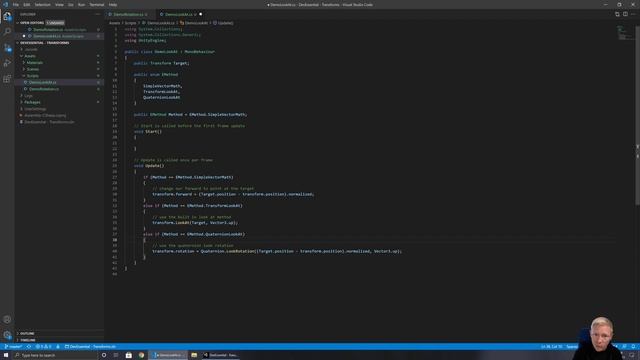This screenshot has height=360, width=640.
Task: Open the Manage gear in activity bar
Action: pos(7,335)
